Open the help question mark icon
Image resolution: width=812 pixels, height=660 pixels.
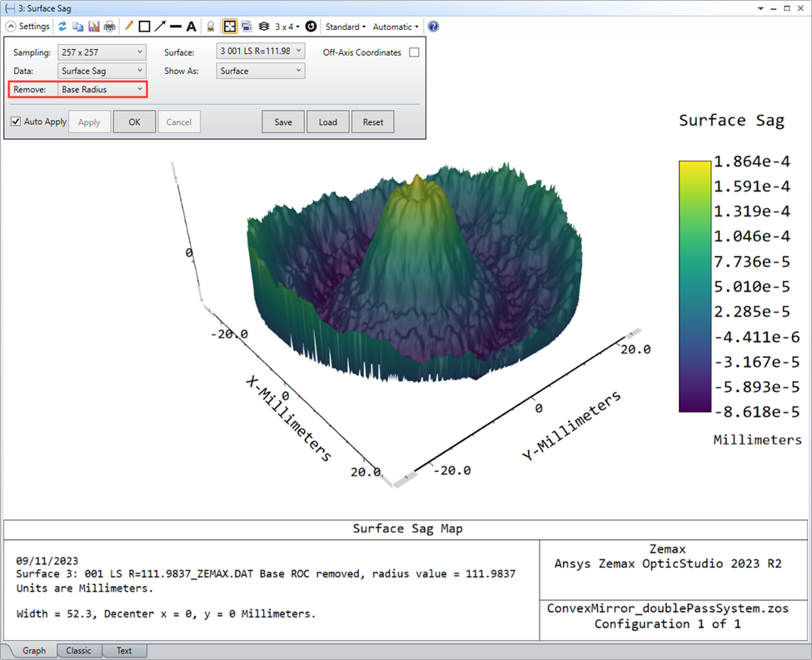click(x=433, y=27)
